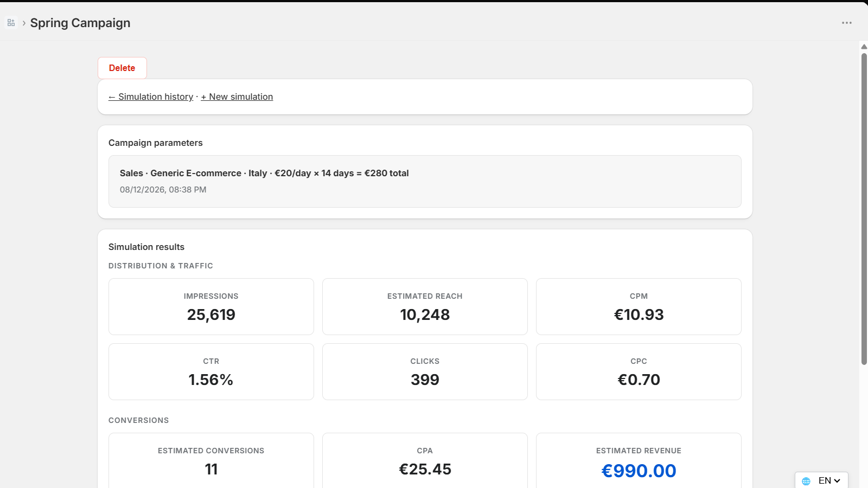Viewport: 868px width, 488px height.
Task: Click the Clicks value 399
Action: click(425, 380)
